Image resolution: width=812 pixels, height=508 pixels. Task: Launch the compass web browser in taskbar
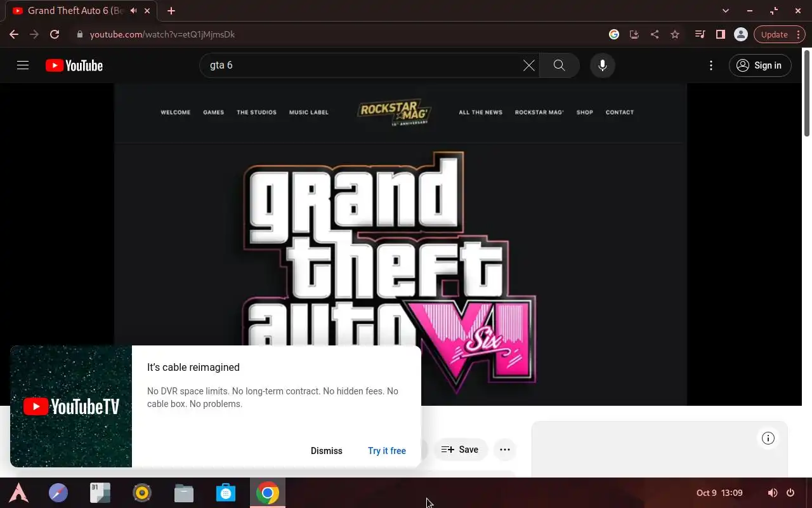(58, 493)
